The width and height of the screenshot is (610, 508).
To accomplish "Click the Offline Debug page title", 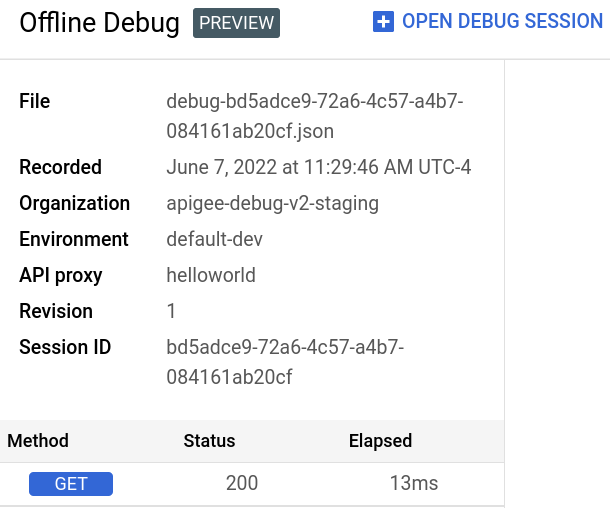I will pyautogui.click(x=100, y=22).
